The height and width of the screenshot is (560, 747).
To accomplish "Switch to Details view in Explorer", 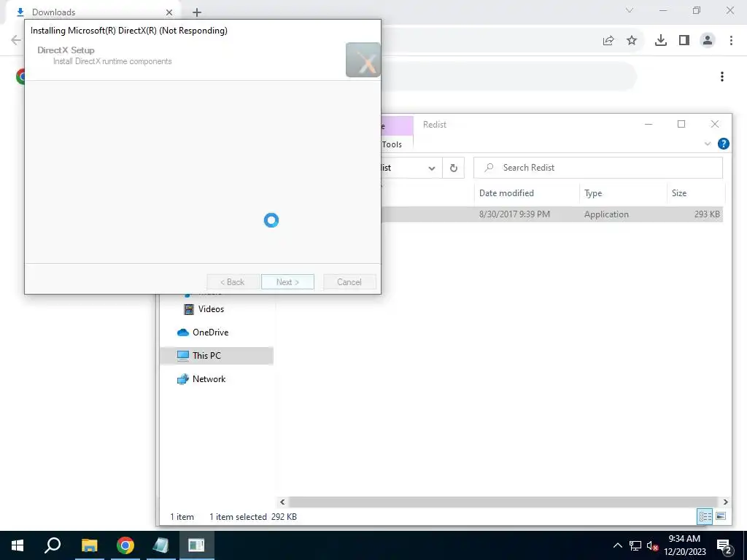I will point(705,517).
